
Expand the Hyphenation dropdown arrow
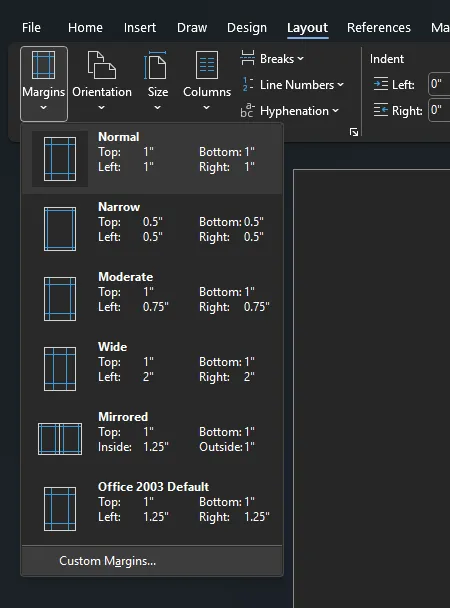tap(335, 111)
